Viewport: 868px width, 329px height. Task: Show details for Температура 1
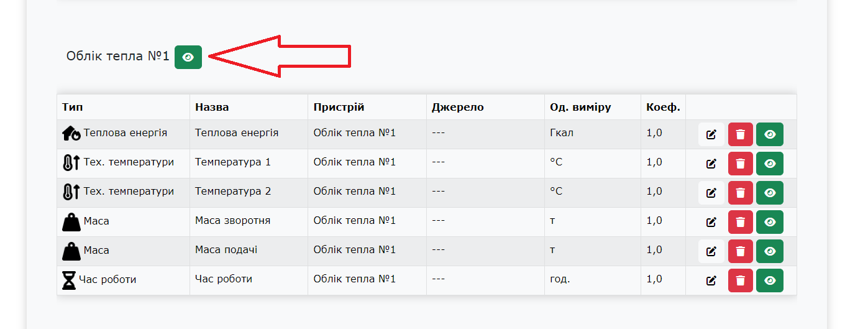(770, 164)
